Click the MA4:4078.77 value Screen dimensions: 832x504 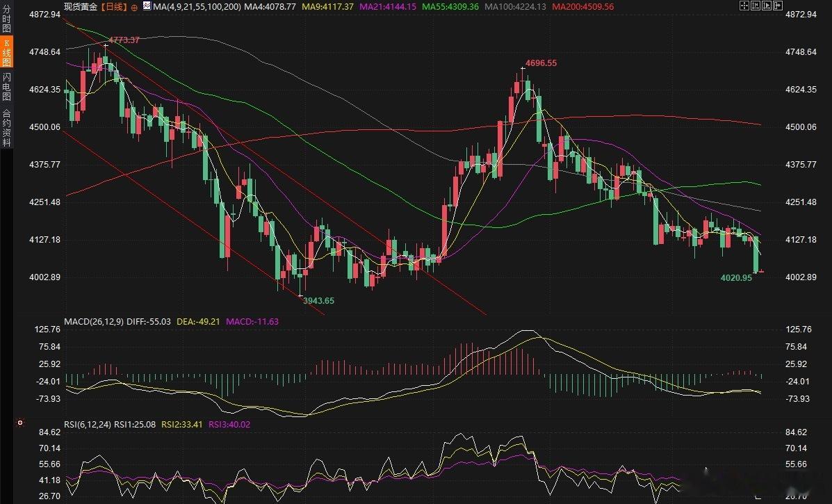click(270, 7)
